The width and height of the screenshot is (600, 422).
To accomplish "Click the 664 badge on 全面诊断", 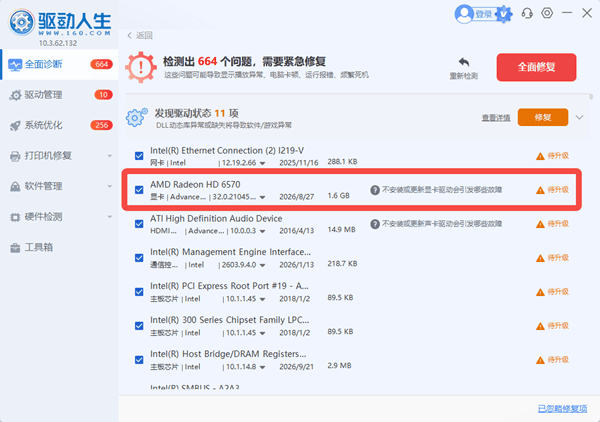I will tap(101, 64).
